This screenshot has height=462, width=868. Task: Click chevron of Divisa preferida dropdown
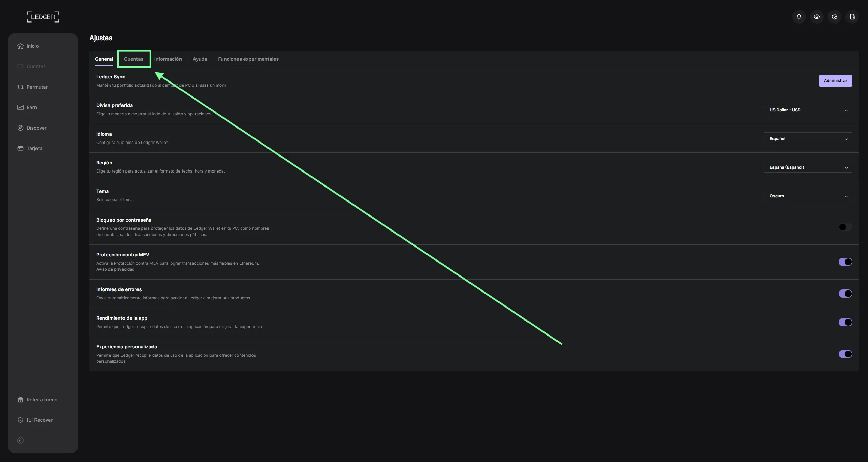pyautogui.click(x=846, y=110)
